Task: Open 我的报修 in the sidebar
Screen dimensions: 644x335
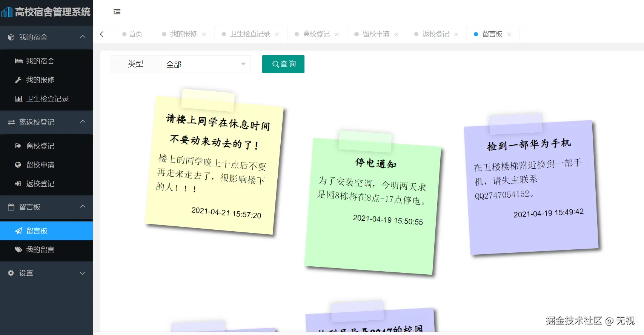Action: click(x=46, y=80)
